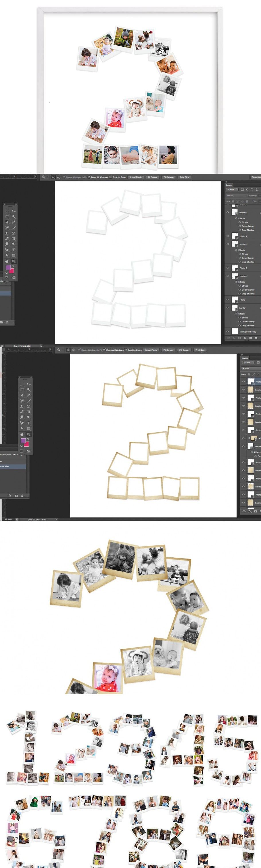Click zoom-out magnifier in vintage-frames options bar

(73, 350)
